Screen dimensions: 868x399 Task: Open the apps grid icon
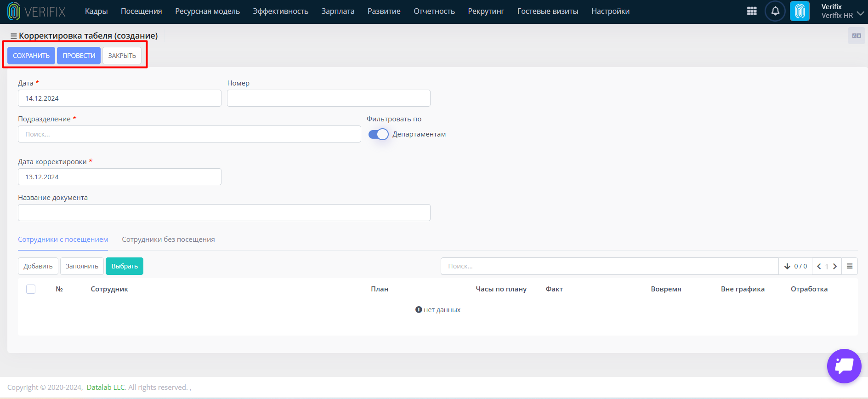pyautogui.click(x=752, y=11)
